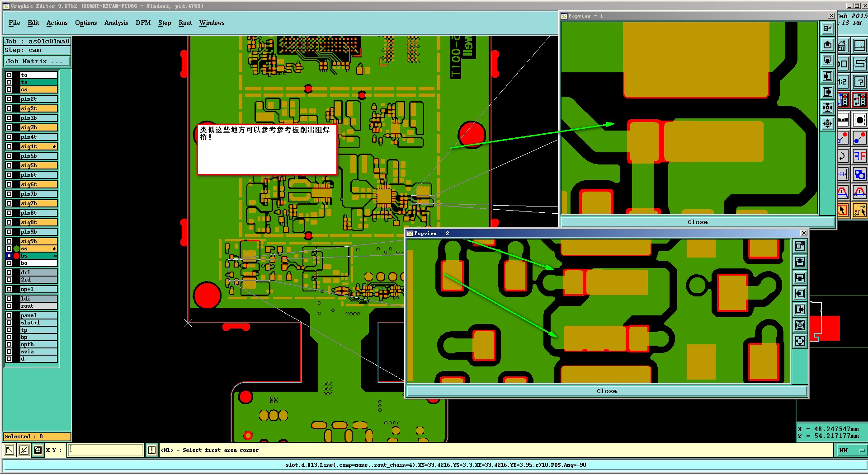Toggle the checkbox for layer sig4t
Image resolution: width=868 pixels, height=474 pixels.
pos(9,146)
